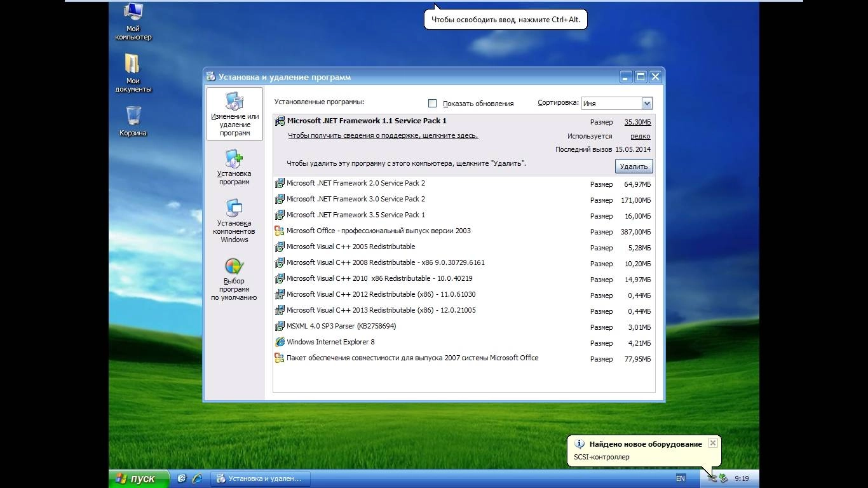Click the Visual C++ 2008 Redistributable icon
The height and width of the screenshot is (488, 868).
(x=280, y=262)
